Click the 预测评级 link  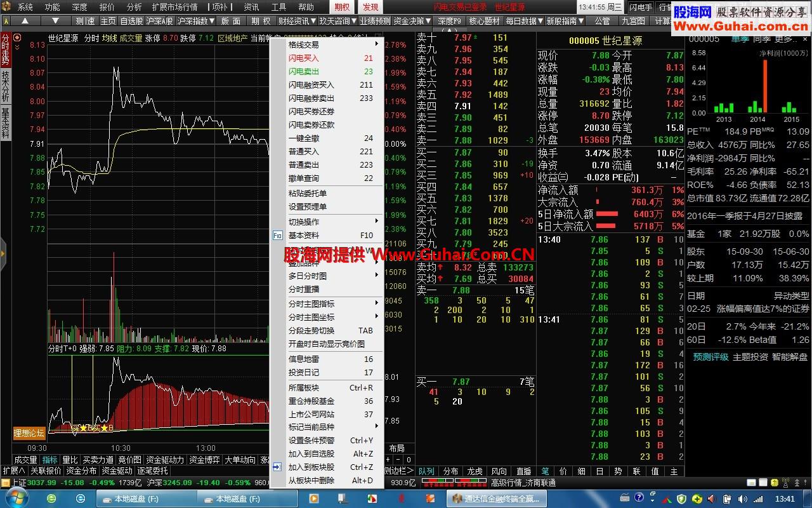[710, 357]
